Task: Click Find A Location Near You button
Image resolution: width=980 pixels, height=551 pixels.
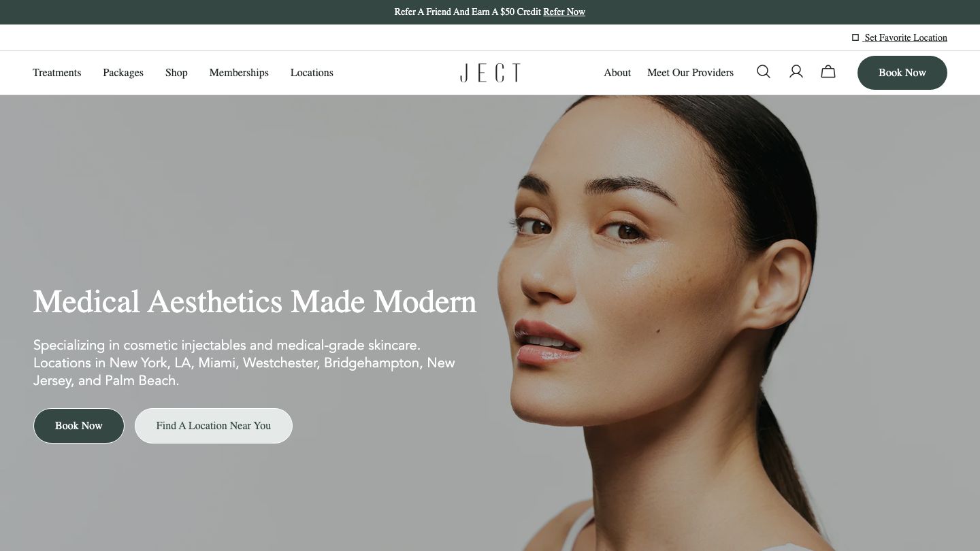Action: 214,426
